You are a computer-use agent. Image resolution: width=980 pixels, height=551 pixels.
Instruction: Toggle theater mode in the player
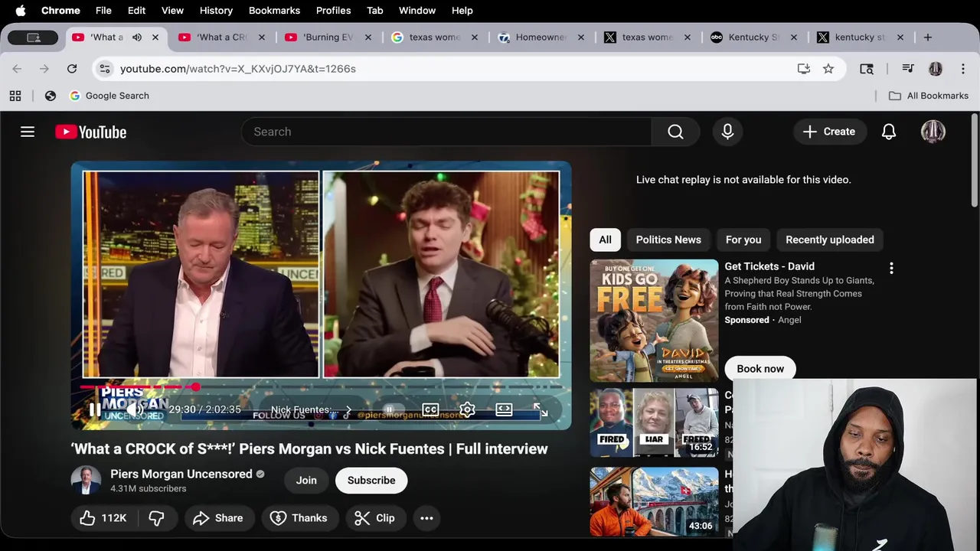[504, 409]
